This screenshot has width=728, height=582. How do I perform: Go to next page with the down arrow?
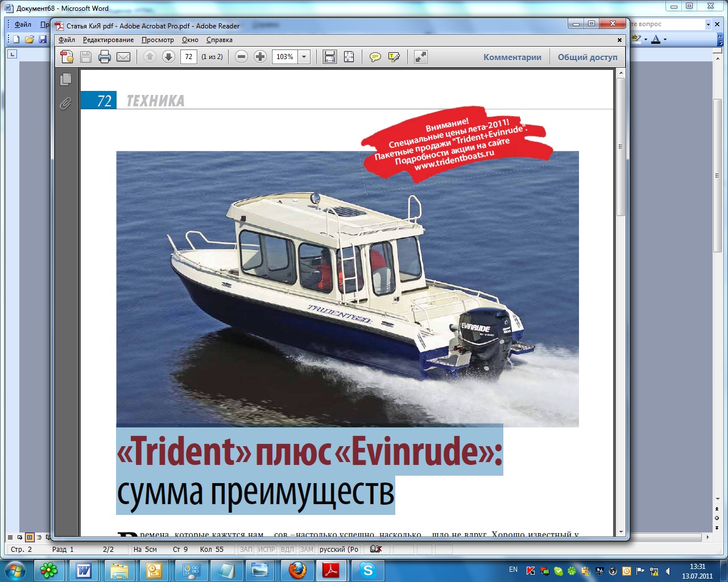(x=168, y=57)
